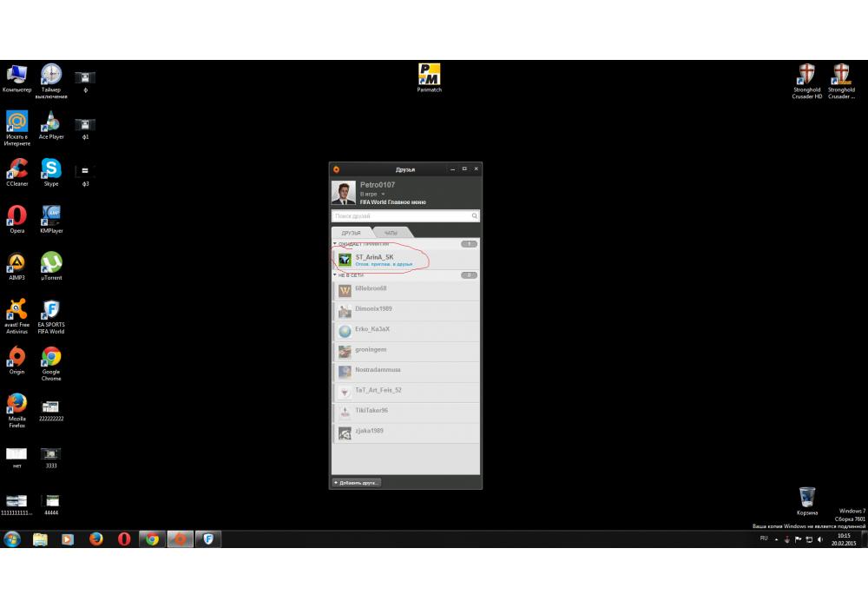Click the Petro0107 username text

[378, 185]
